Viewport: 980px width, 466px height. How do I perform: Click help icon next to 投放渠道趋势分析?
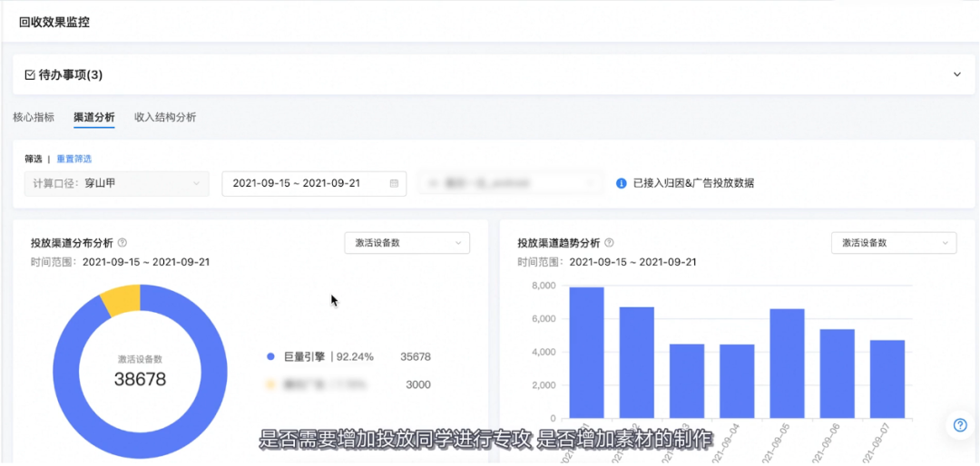click(x=610, y=243)
